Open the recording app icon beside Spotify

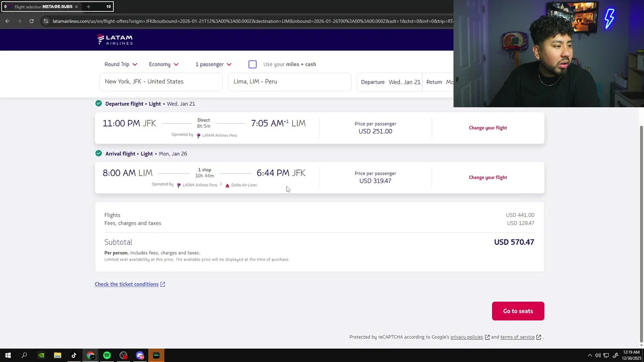click(123, 355)
